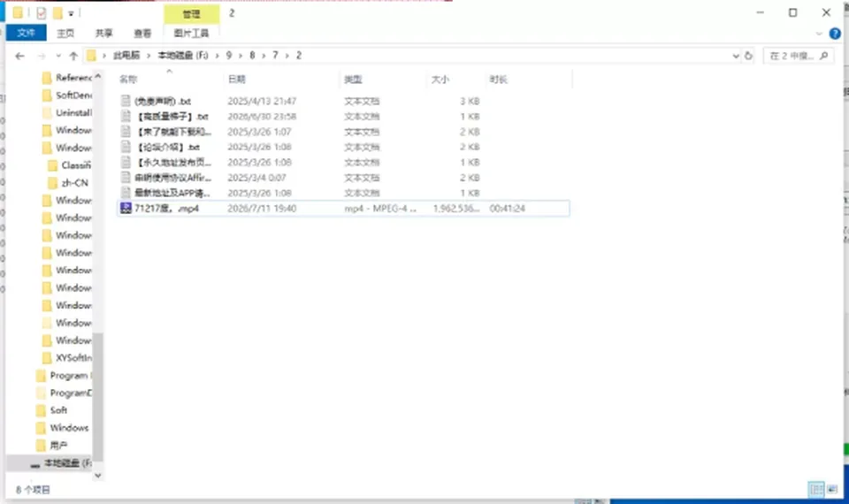The height and width of the screenshot is (504, 849).
Task: Switch to large icons view in status bar
Action: click(x=832, y=489)
